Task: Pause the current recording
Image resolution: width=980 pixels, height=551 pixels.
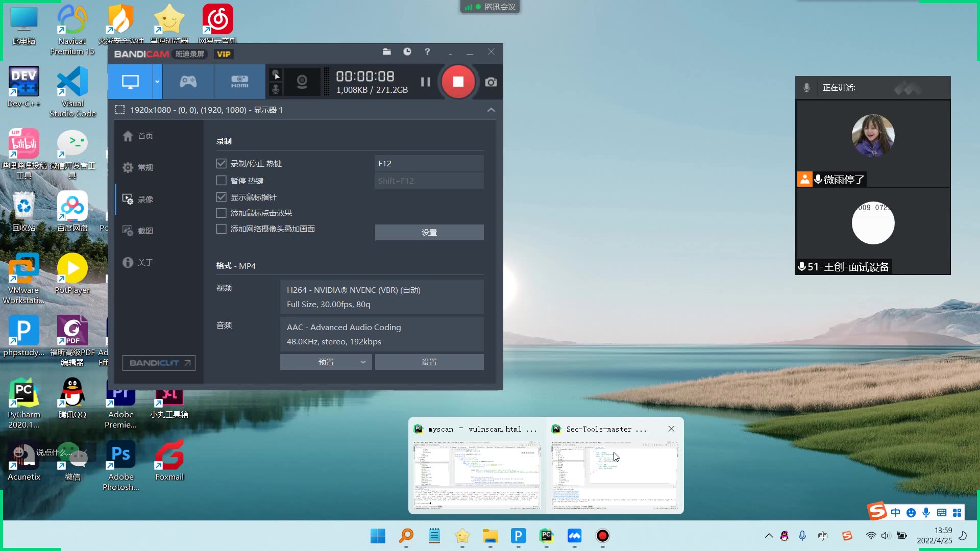Action: pyautogui.click(x=425, y=82)
